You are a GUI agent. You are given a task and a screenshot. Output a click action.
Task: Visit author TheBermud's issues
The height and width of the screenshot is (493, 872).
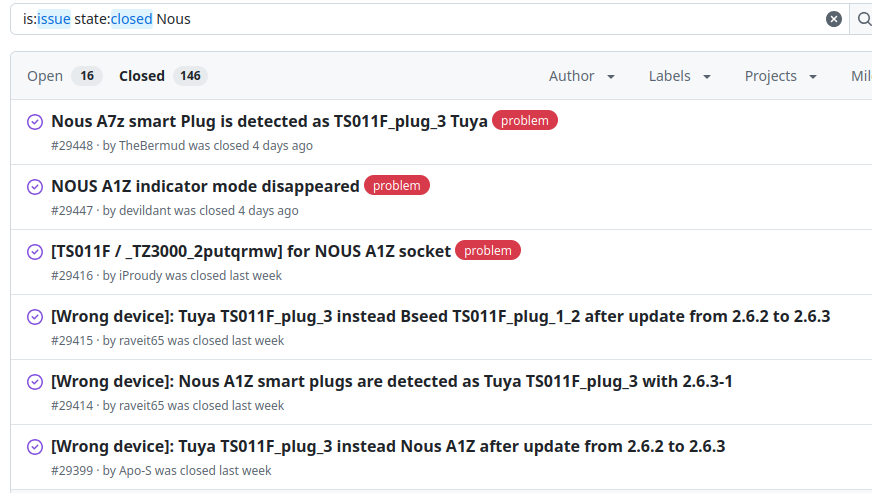click(152, 146)
